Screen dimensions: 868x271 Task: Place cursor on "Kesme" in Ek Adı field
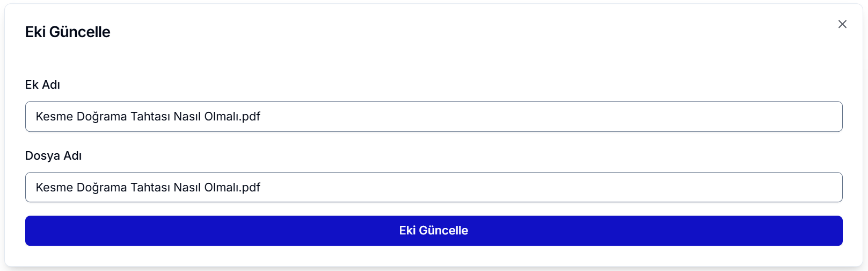54,117
